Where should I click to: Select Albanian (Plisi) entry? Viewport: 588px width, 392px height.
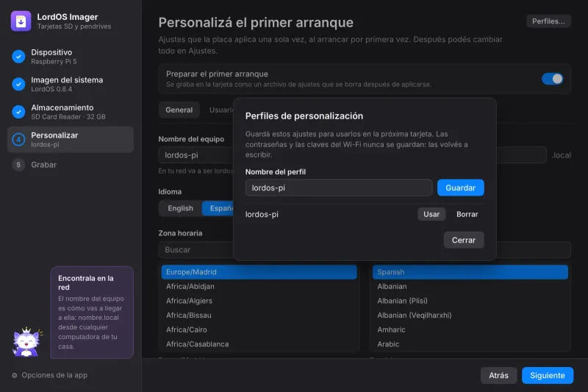tap(470, 301)
